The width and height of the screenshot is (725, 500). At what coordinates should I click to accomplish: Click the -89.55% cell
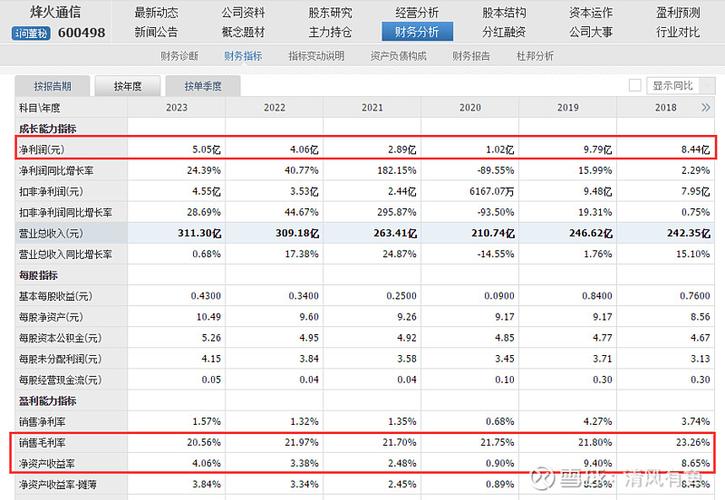495,171
